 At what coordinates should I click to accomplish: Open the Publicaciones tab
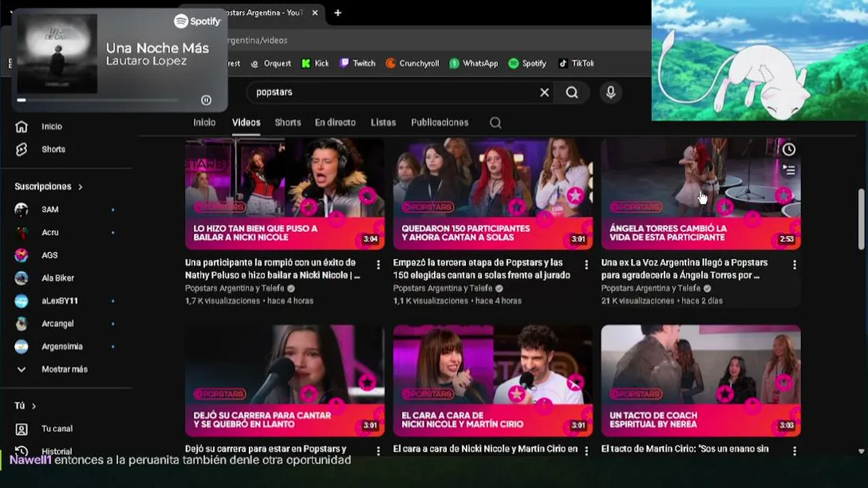[x=439, y=123]
